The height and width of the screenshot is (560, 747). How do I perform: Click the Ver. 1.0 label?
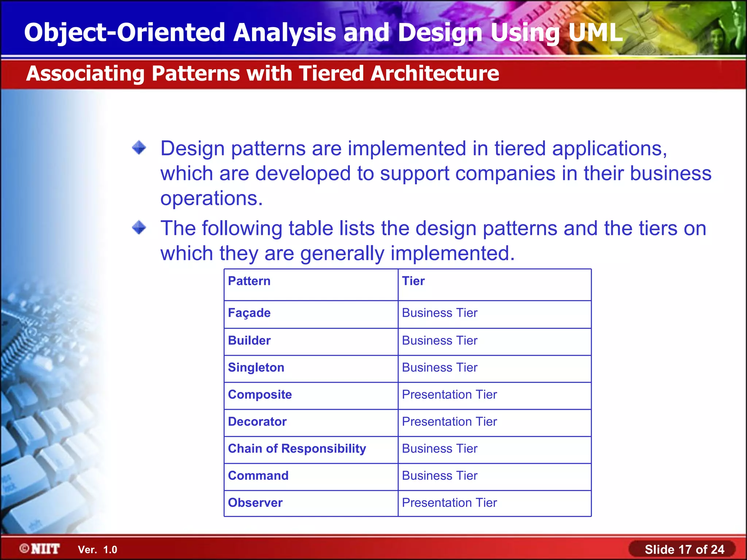[97, 549]
